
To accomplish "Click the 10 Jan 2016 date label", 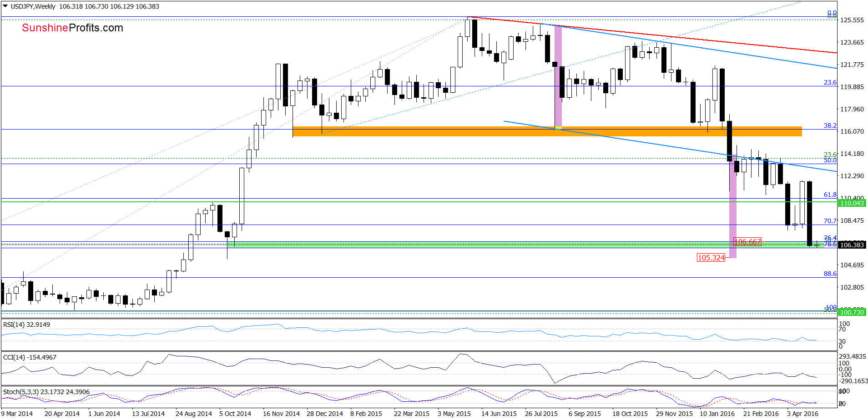I will [717, 414].
